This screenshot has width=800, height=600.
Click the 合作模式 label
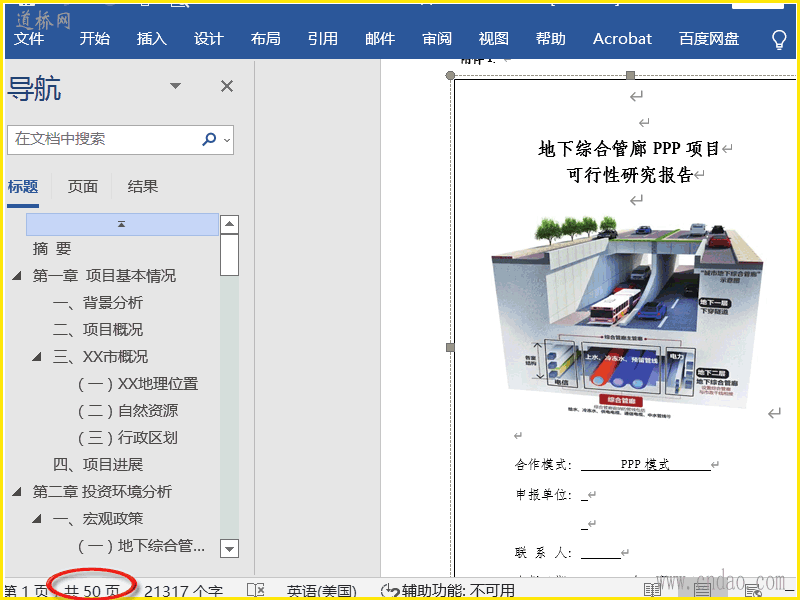click(x=543, y=464)
